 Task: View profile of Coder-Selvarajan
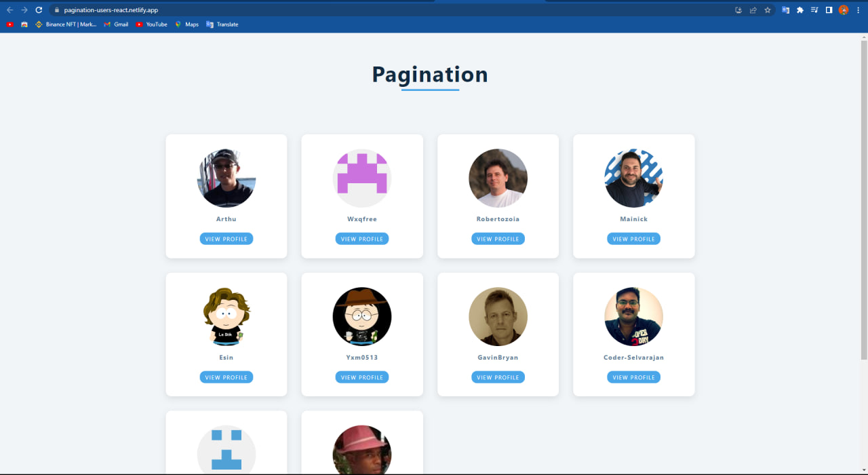pyautogui.click(x=634, y=377)
